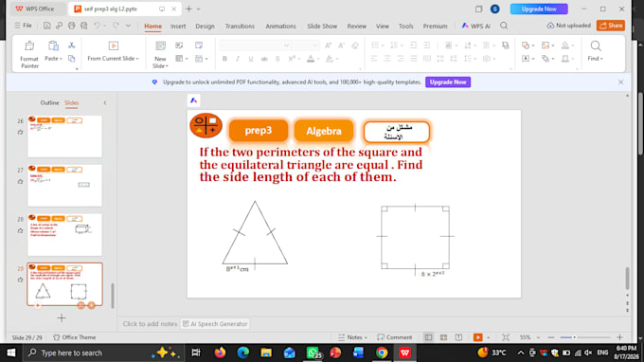644x362 pixels.
Task: Center align text
Action: [387, 59]
